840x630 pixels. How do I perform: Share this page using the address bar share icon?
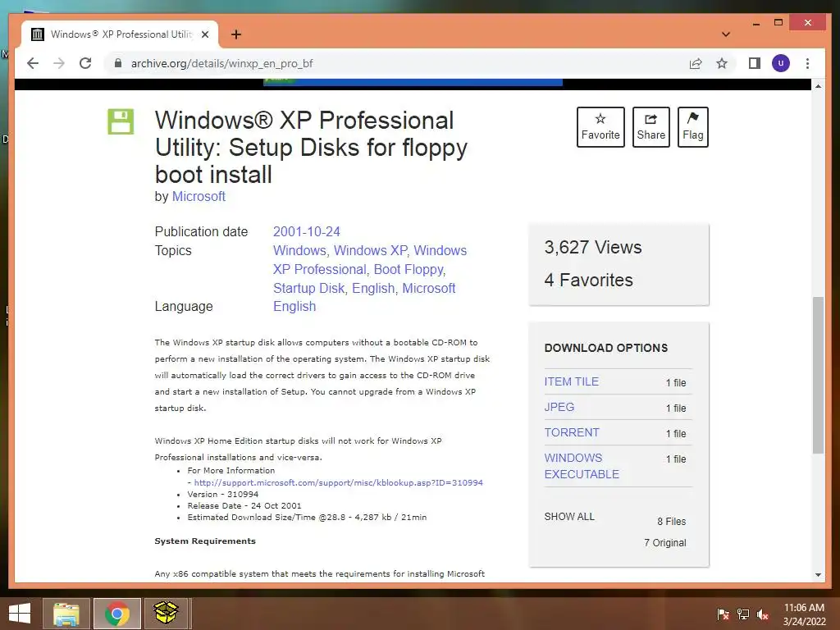click(x=696, y=63)
